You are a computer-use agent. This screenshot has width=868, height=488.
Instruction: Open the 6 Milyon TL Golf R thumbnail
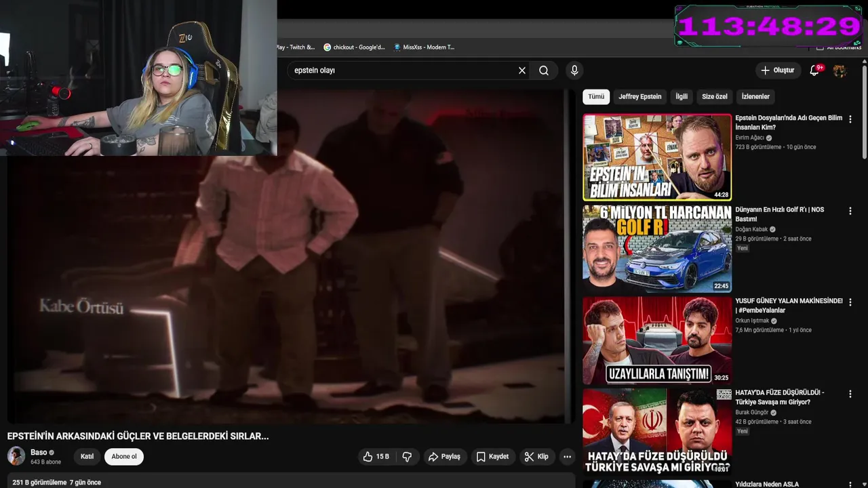pos(657,249)
